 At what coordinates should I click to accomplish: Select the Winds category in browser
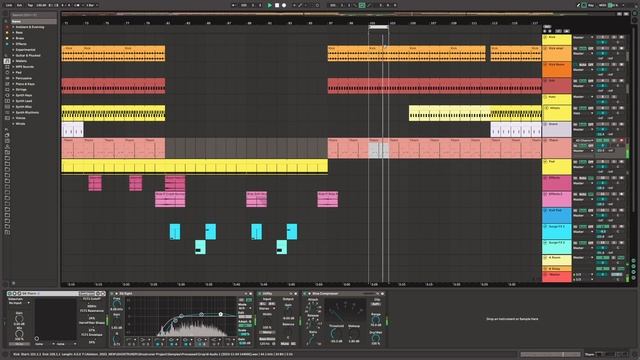point(20,124)
